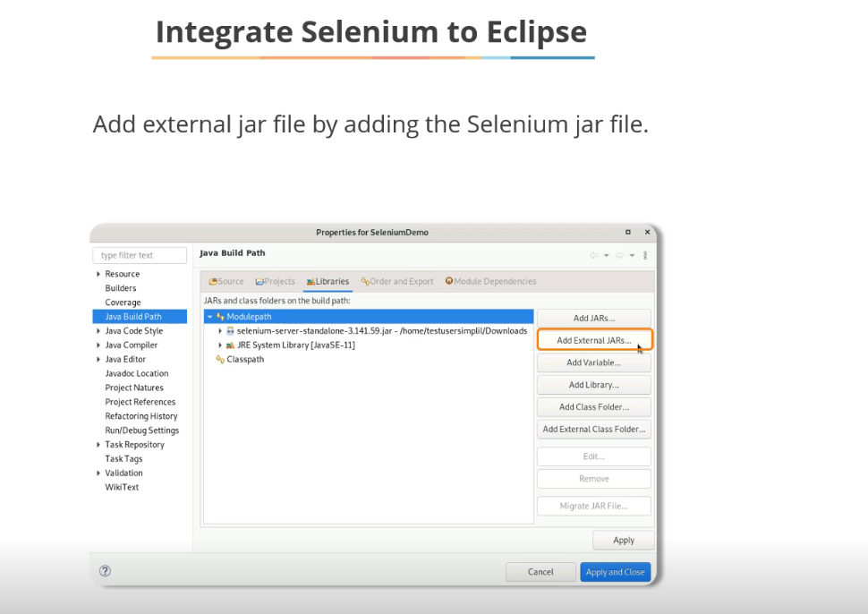Select Run/Debug Settings in the tree
This screenshot has height=614, width=868.
(141, 431)
